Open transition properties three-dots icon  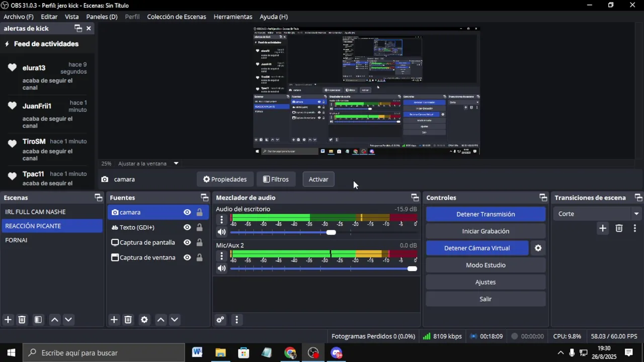coord(634,228)
